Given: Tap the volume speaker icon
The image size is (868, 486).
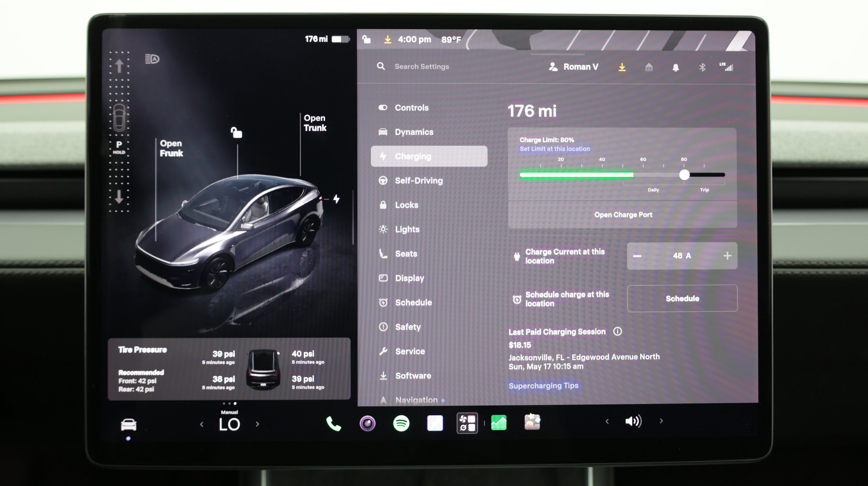Looking at the screenshot, I should click(x=633, y=421).
